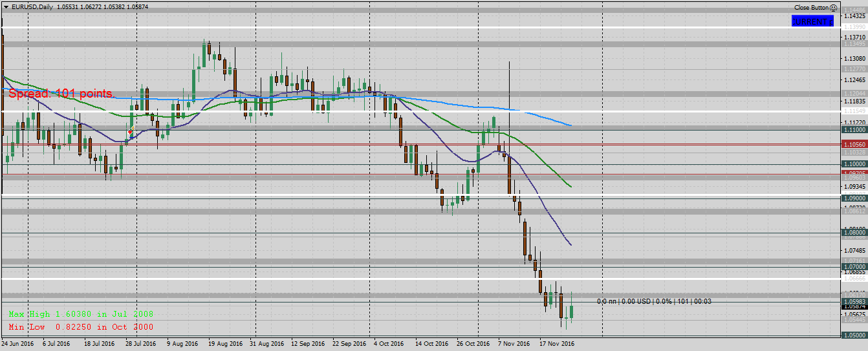
Task: Click the red 'Spread: 101 points' label
Action: coord(61,94)
